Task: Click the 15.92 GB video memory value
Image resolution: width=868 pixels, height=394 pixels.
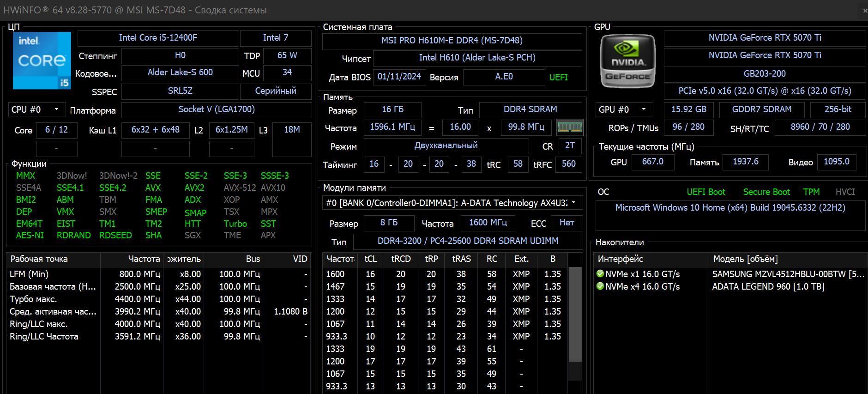Action: (x=689, y=109)
